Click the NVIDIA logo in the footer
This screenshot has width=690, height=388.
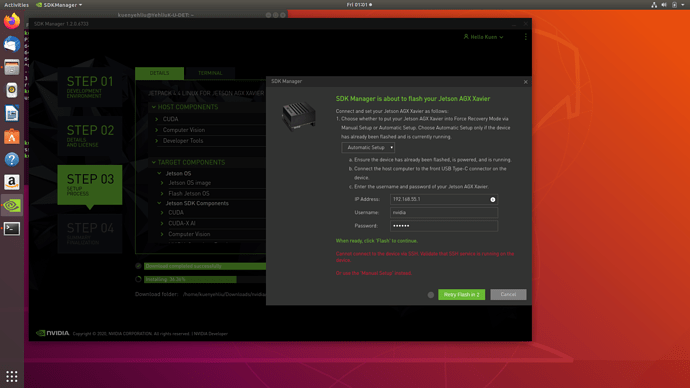point(52,333)
